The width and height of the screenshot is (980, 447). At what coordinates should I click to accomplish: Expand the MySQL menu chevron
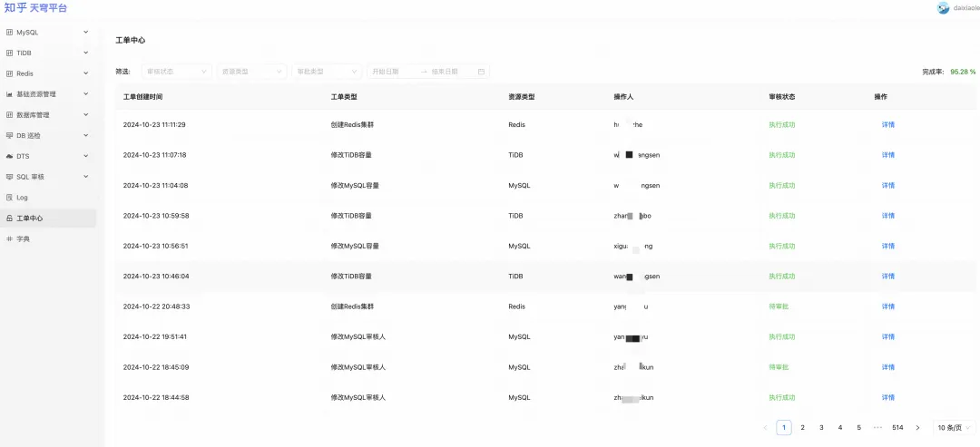click(85, 32)
